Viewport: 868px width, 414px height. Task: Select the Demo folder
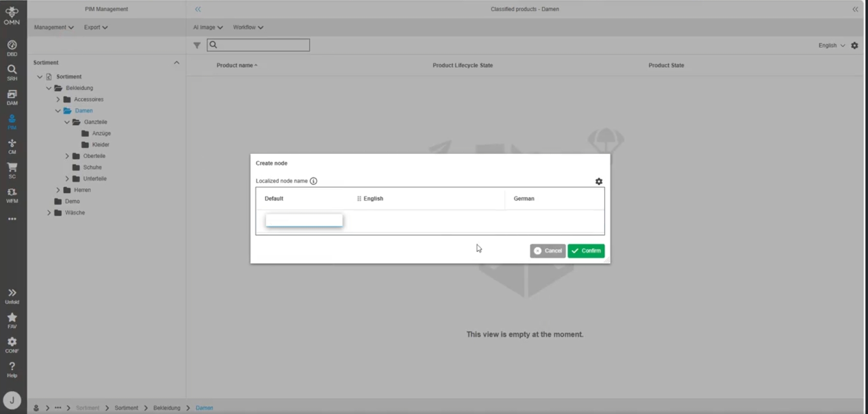pyautogui.click(x=67, y=201)
